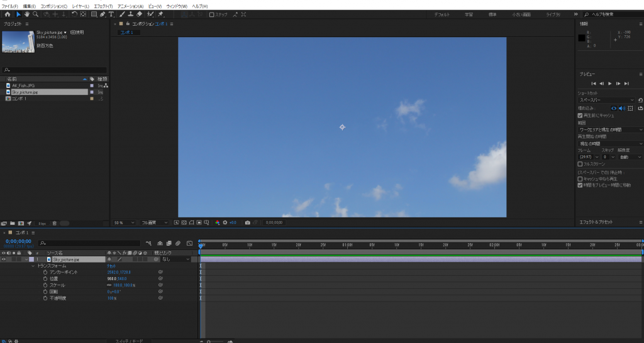Click trash delete icon in Project panel
Viewport: 644px width, 343px height.
(x=54, y=224)
